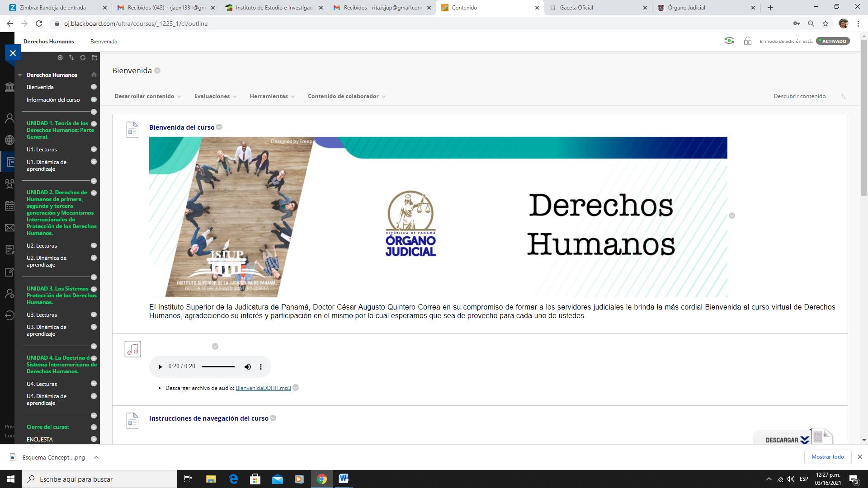Image resolution: width=868 pixels, height=488 pixels.
Task: Bookmark this page with the star icon
Action: point(826,23)
